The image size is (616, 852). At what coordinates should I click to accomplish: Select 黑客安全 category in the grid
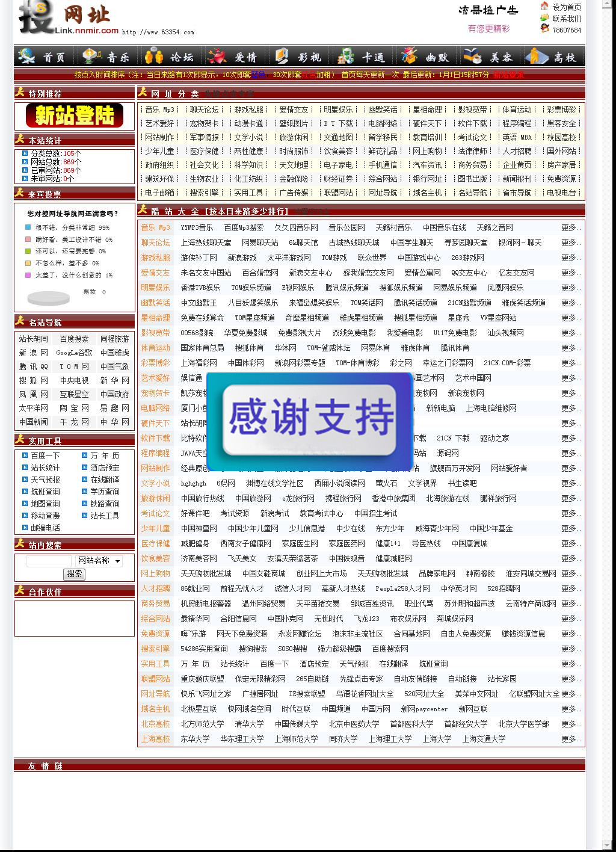[561, 123]
